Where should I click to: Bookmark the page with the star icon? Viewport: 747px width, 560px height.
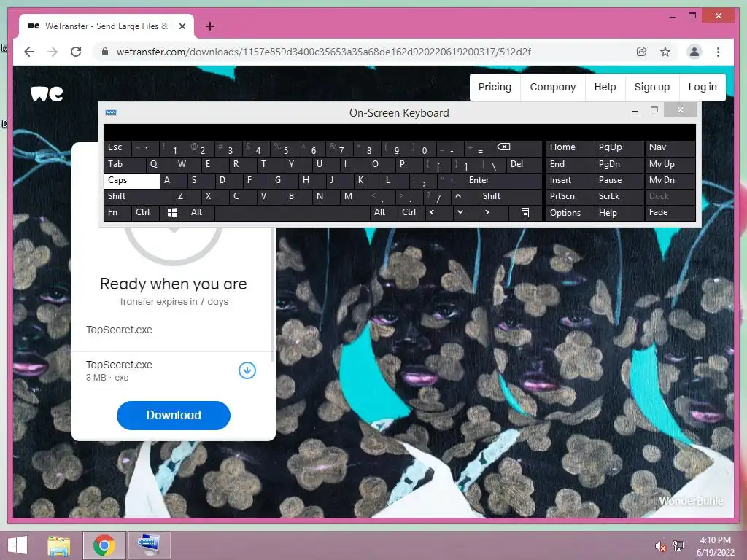point(665,52)
